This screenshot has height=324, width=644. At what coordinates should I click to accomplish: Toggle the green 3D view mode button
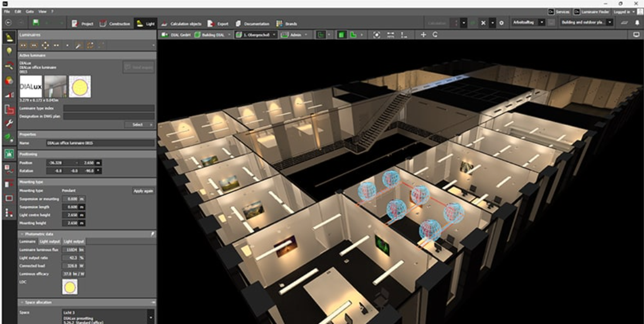(x=342, y=35)
